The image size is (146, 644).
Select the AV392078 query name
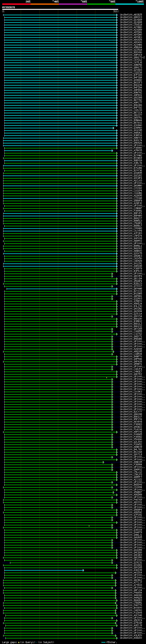click(8, 8)
